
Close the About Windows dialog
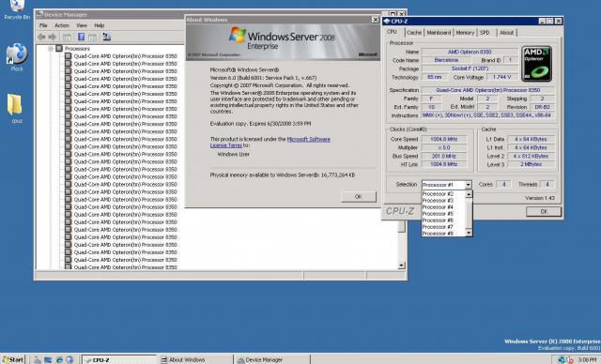pos(376,20)
